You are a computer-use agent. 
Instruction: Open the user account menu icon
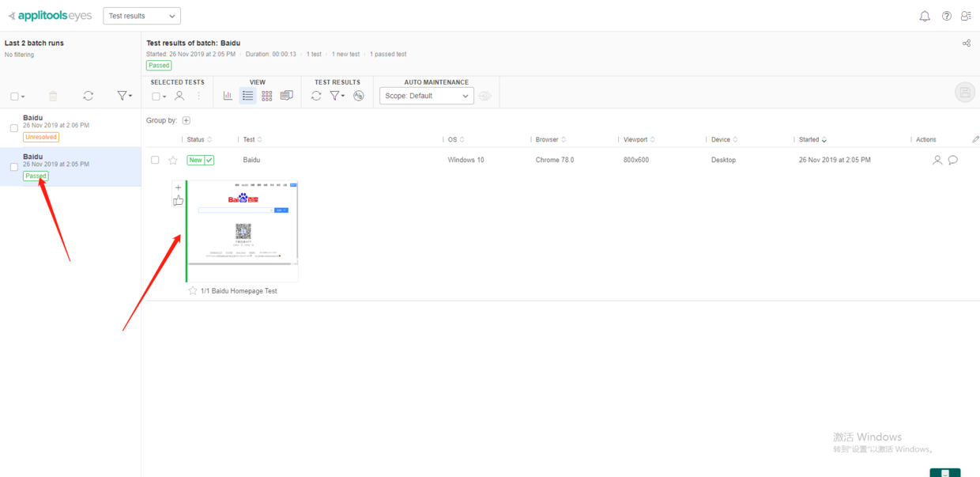966,16
